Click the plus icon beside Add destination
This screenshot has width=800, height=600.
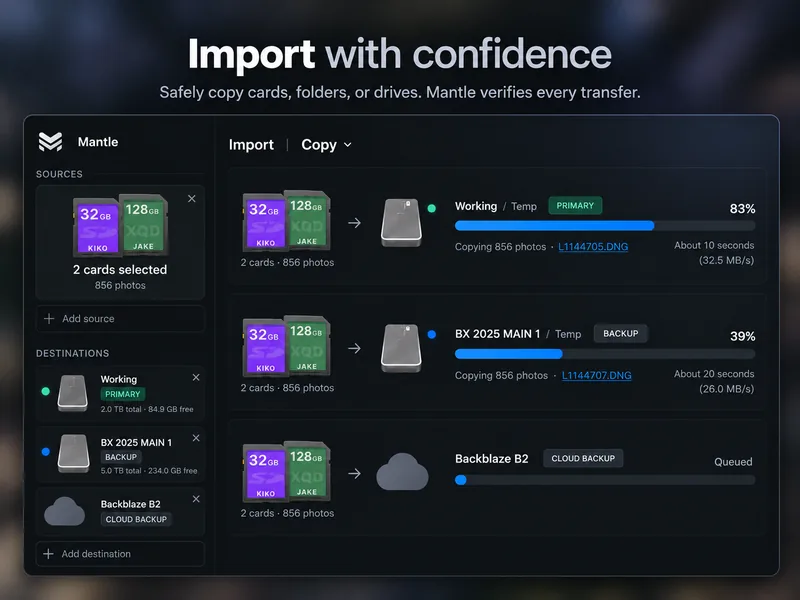48,554
